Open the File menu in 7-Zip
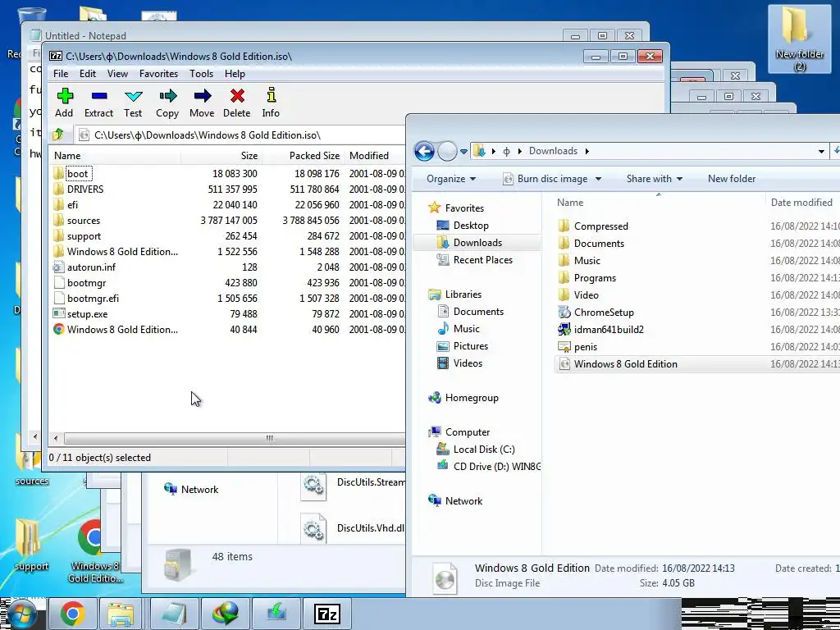Viewport: 840px width, 630px height. pos(61,73)
